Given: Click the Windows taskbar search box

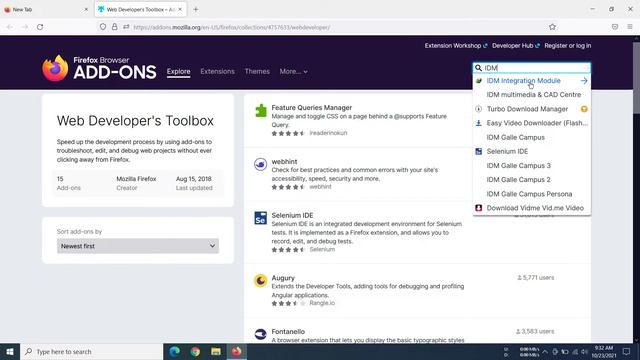Looking at the screenshot, I should coord(91,351).
